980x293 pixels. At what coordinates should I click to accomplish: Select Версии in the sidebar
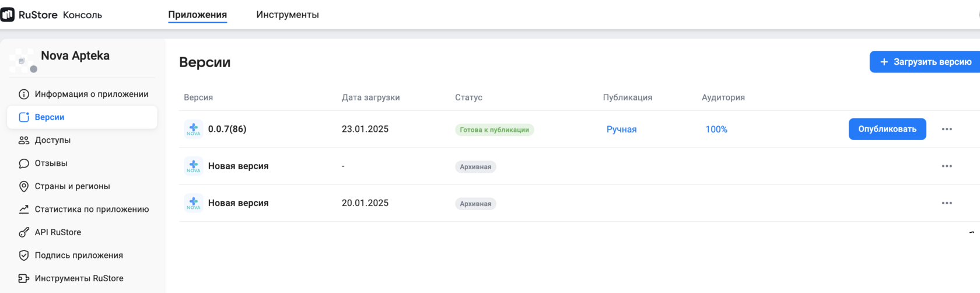point(82,117)
